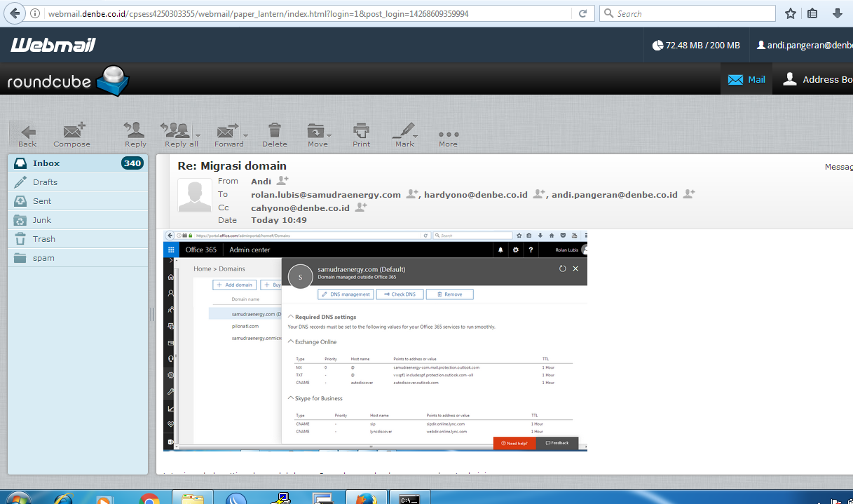Open the More actions menu
Viewport: 853px width, 504px height.
(x=448, y=135)
